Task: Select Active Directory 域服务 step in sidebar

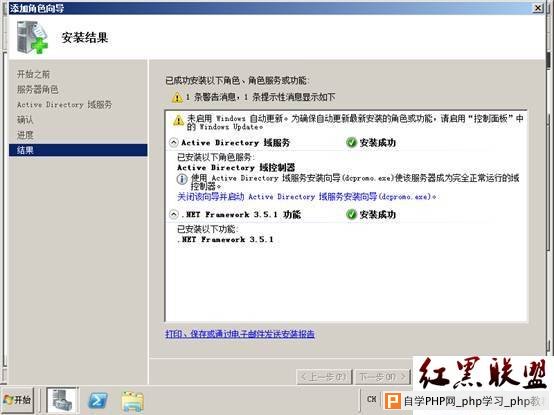Action: [x=64, y=105]
